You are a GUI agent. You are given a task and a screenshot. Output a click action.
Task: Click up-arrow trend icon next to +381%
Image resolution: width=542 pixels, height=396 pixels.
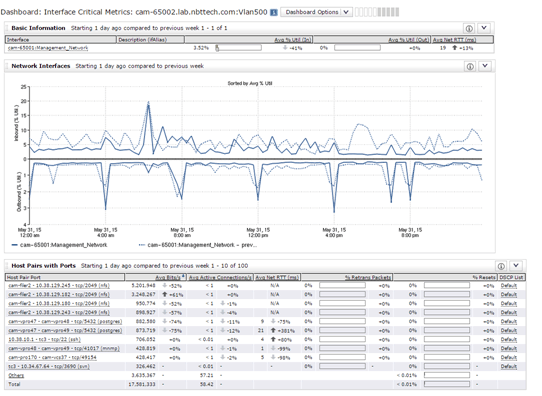click(273, 330)
